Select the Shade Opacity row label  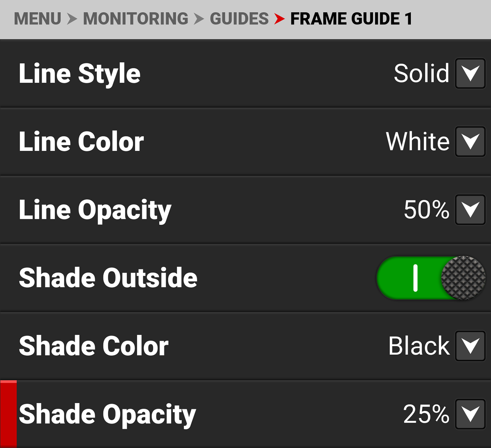click(107, 415)
